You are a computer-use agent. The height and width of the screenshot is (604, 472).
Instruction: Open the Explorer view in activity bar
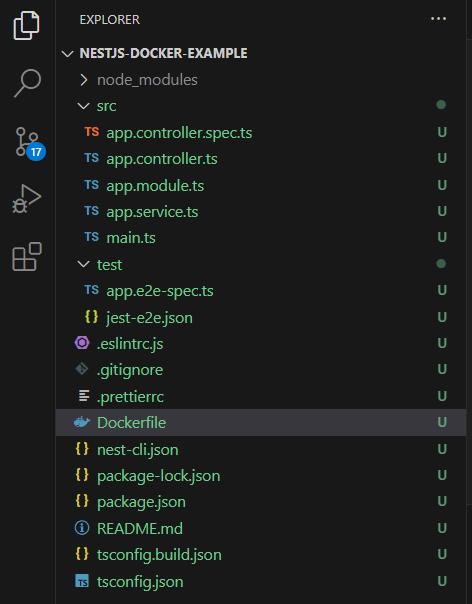tap(27, 25)
